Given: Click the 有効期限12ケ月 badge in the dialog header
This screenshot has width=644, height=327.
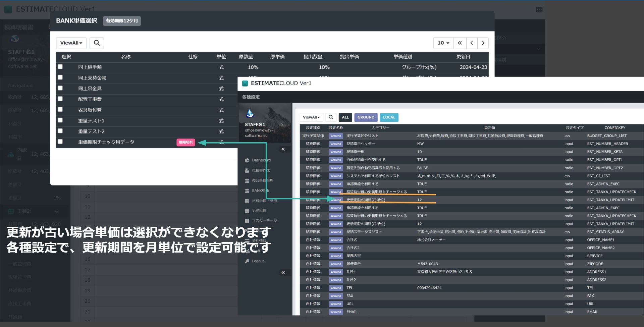Looking at the screenshot, I should pos(122,21).
